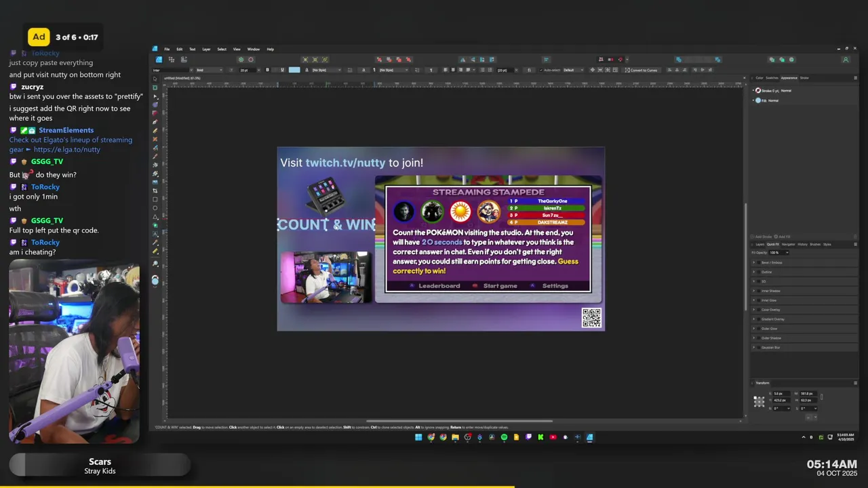Open the character style No Style dropdown

(x=326, y=70)
